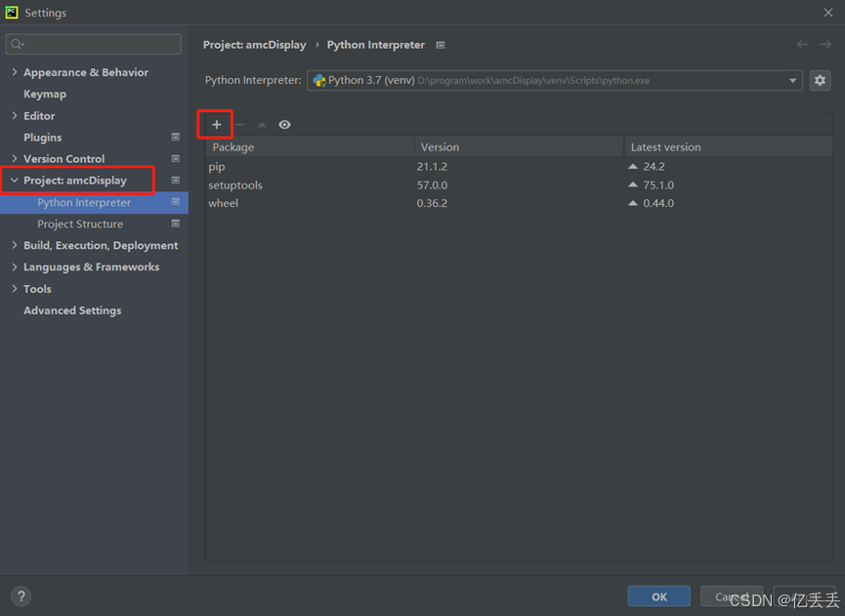Click pip version 21.1.2 cell
The width and height of the screenshot is (845, 616).
(432, 166)
